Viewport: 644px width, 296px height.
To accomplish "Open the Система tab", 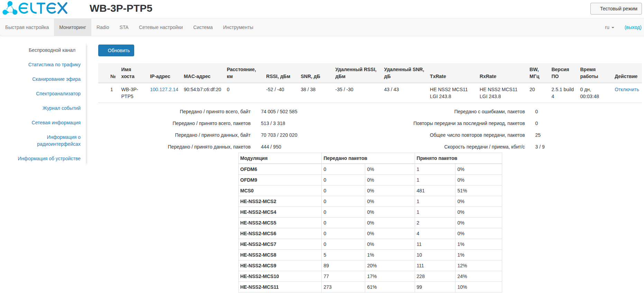I will tap(203, 28).
